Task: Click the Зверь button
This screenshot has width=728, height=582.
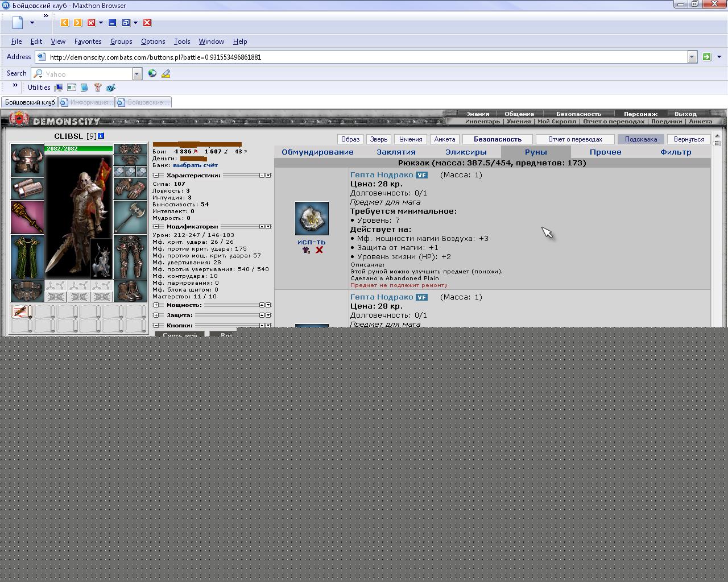Action: (379, 139)
